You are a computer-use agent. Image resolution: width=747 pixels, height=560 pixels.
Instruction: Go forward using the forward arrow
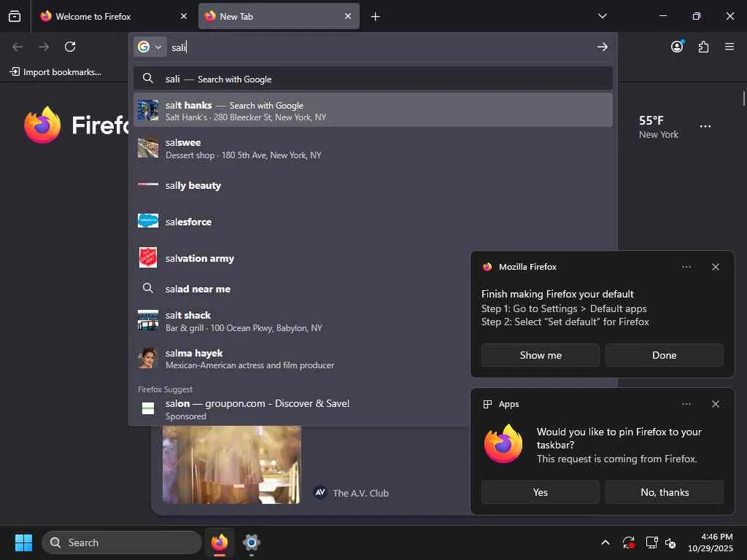pyautogui.click(x=44, y=47)
